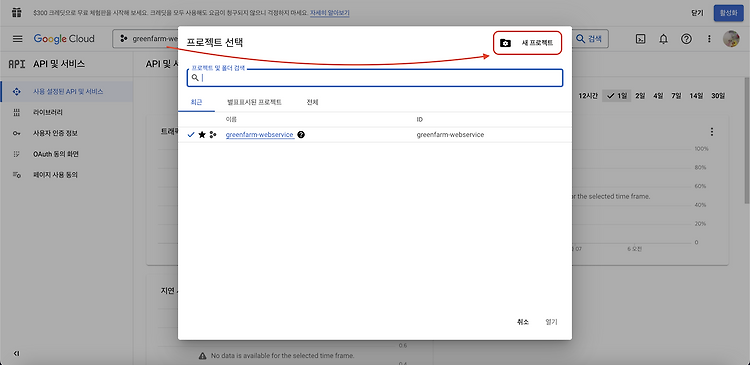
Task: Click the 이름 column header
Action: pos(231,119)
